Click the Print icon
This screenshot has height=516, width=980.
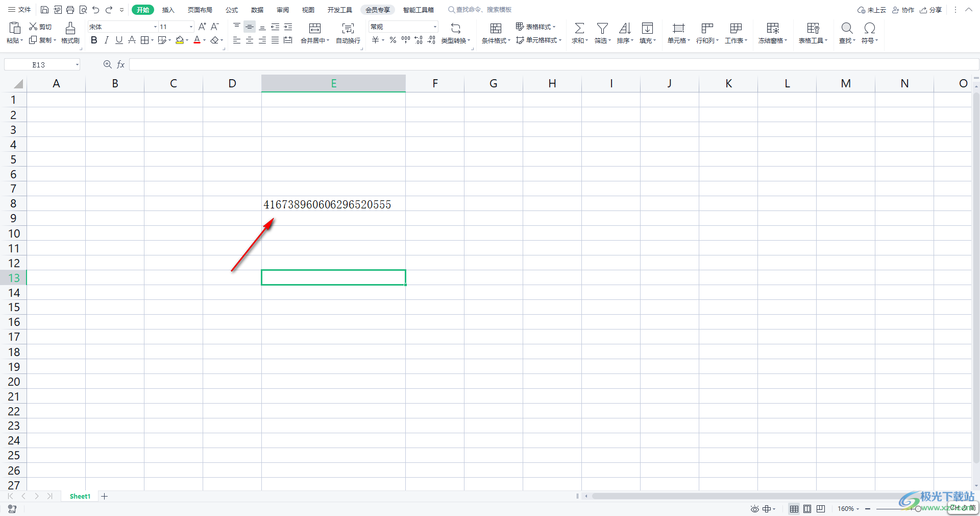pos(70,10)
